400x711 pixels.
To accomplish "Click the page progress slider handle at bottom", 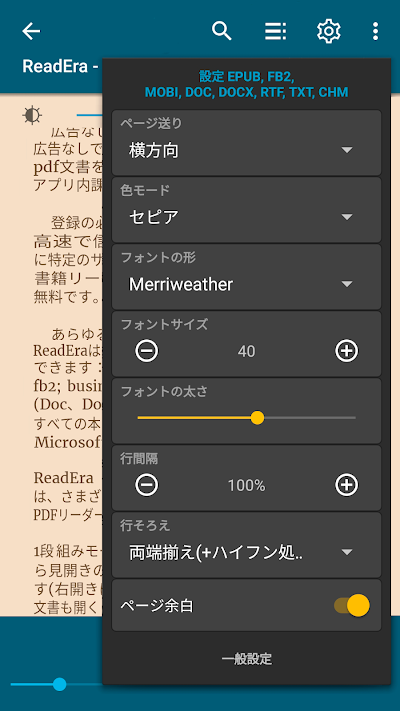I will [x=59, y=684].
